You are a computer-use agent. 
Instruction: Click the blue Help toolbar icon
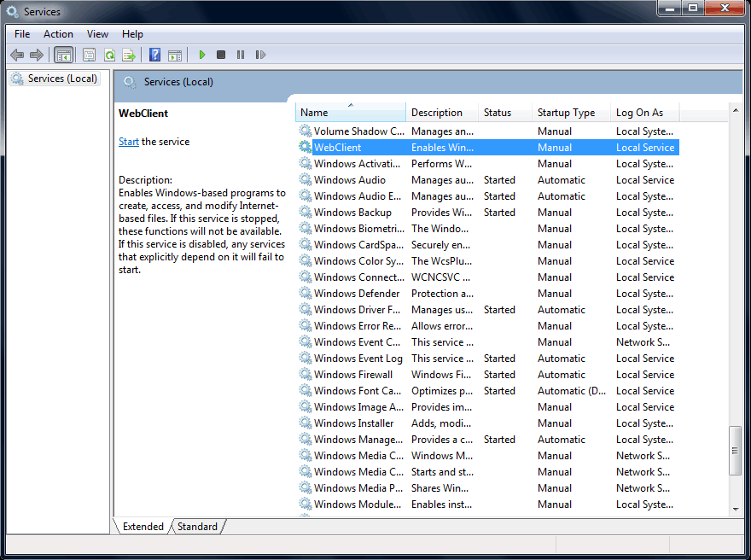tap(154, 55)
